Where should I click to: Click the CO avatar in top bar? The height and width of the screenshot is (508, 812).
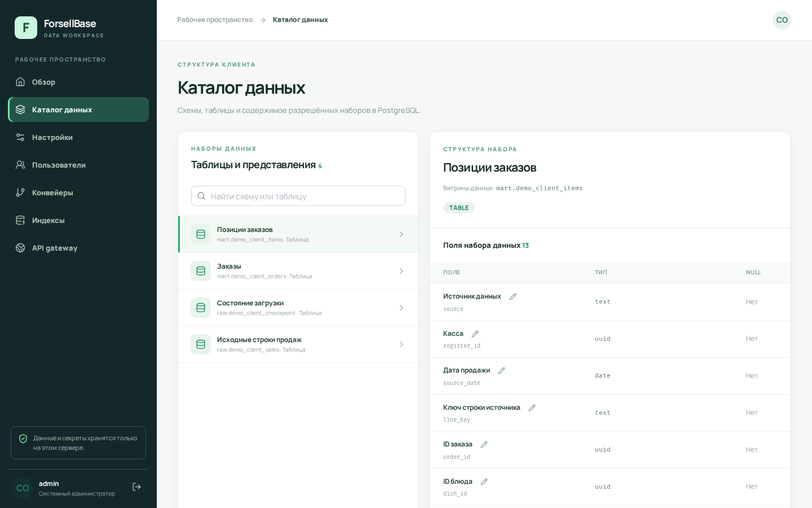[782, 20]
